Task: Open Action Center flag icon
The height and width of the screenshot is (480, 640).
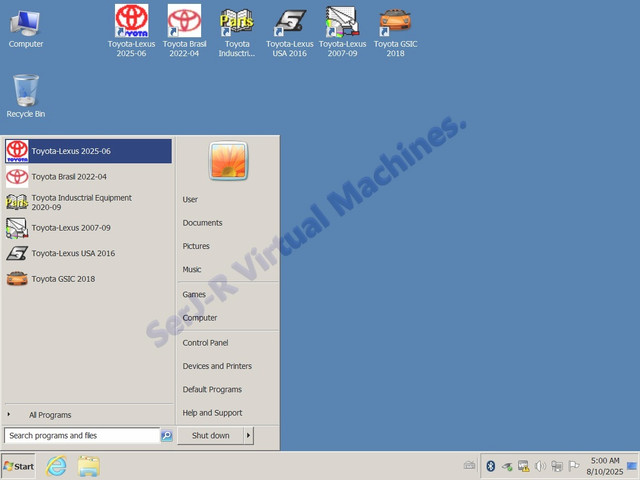Action: click(573, 466)
